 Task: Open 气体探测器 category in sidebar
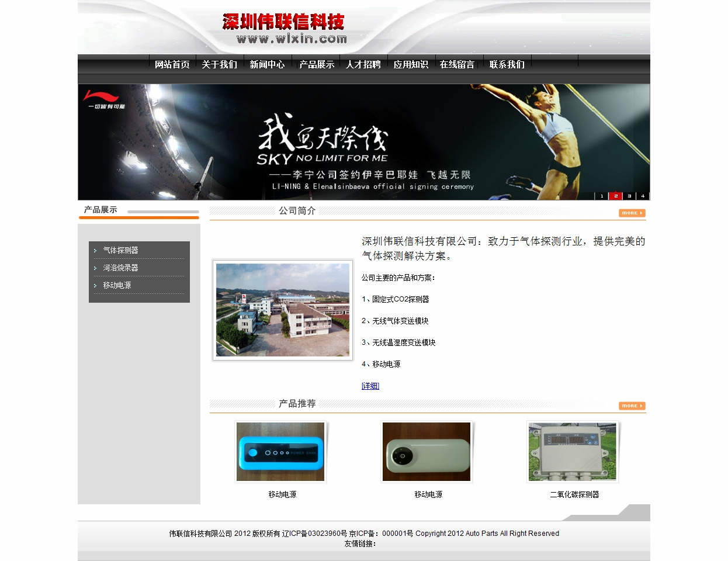pyautogui.click(x=120, y=250)
